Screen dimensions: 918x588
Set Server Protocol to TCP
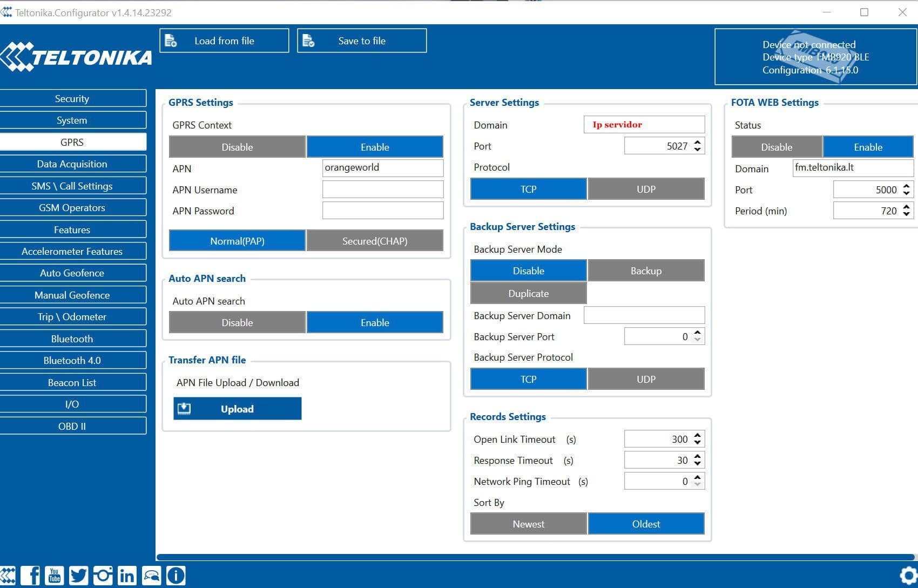pos(528,189)
